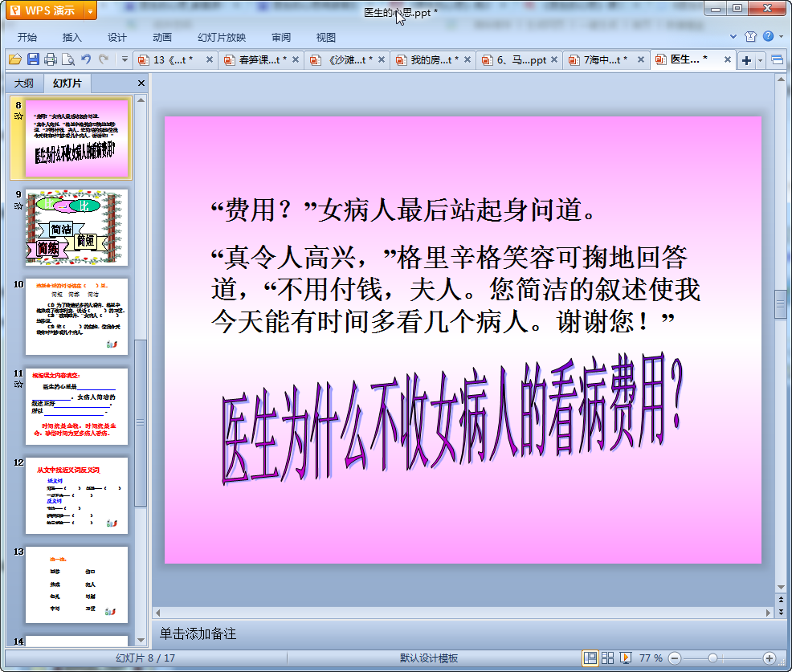This screenshot has width=792, height=672.
Task: Open the WPS 演示 application menu
Action: click(x=45, y=10)
